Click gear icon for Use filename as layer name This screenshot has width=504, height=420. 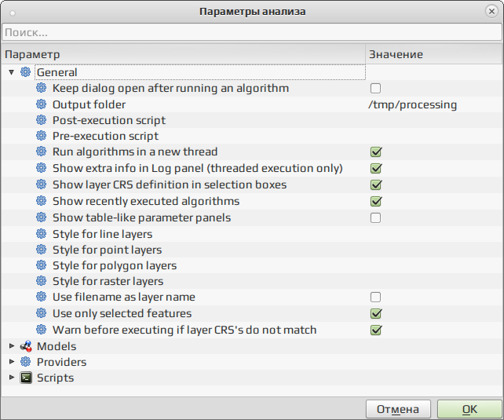41,297
